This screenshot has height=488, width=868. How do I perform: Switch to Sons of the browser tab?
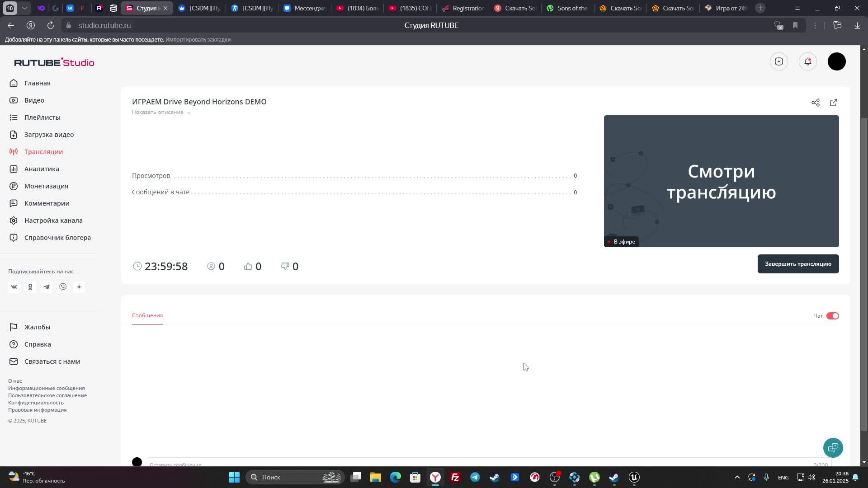567,8
